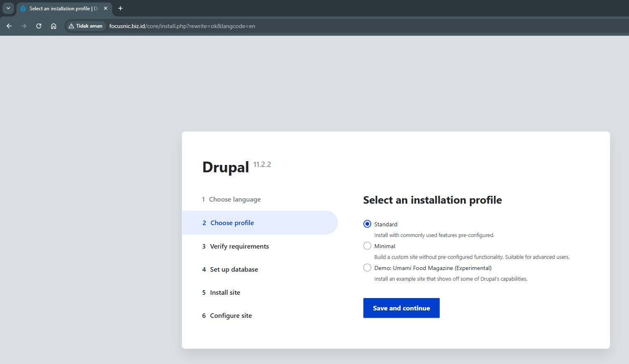Reload the current page
Screen dimensions: 629x364
pos(39,26)
